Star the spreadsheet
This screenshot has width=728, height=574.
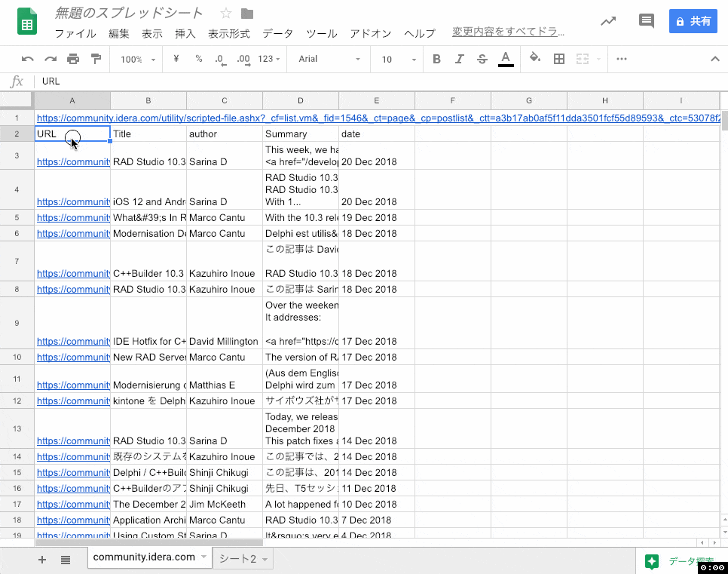226,14
